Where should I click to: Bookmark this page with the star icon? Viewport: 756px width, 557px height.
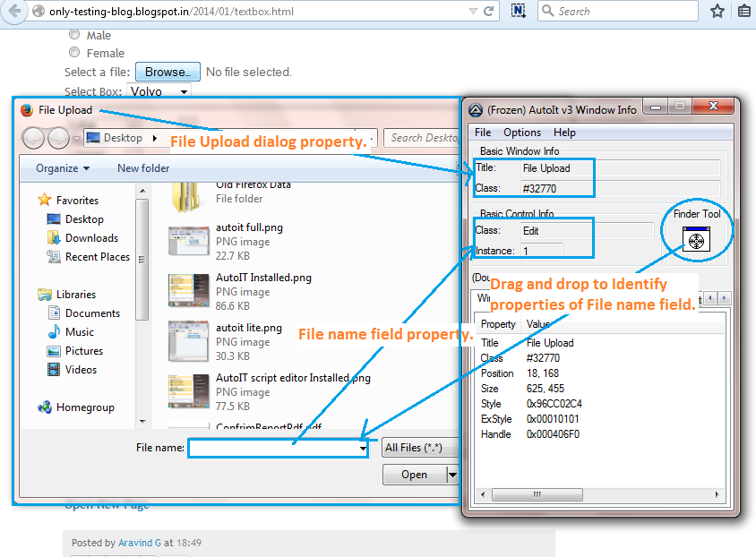point(717,11)
